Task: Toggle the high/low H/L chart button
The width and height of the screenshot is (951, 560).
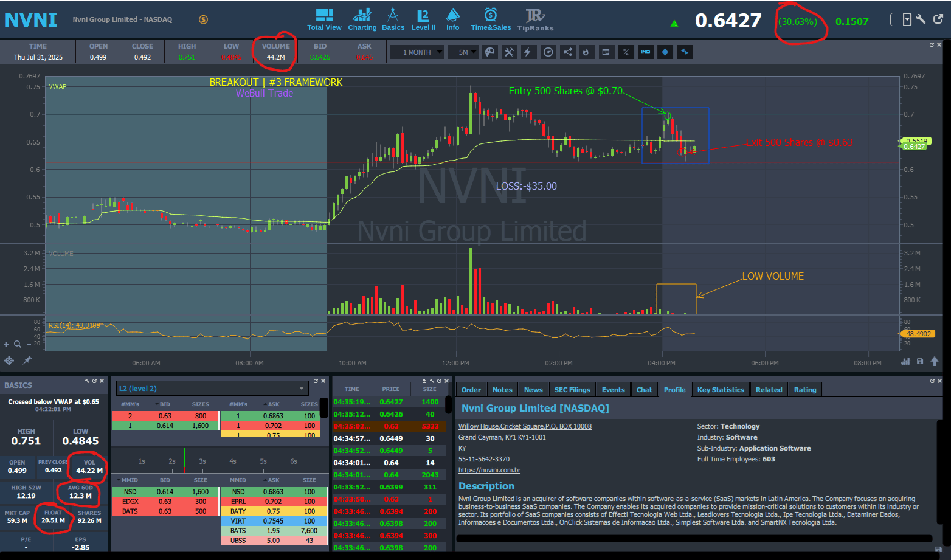Action: 626,52
